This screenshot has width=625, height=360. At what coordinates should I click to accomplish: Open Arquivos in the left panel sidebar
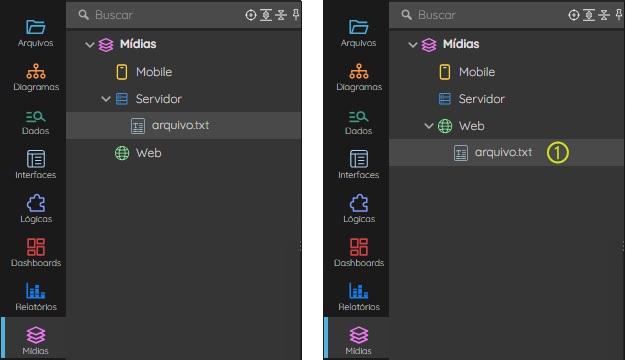[x=35, y=33]
